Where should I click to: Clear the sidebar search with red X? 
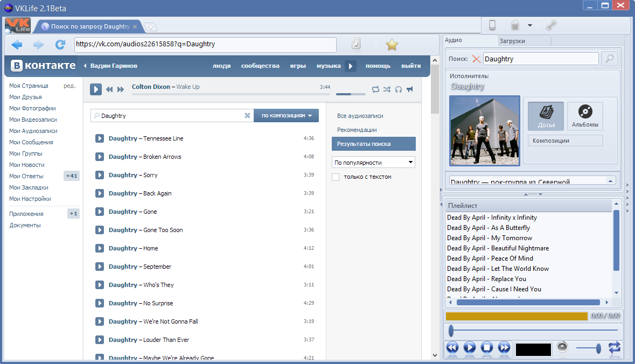click(x=476, y=59)
